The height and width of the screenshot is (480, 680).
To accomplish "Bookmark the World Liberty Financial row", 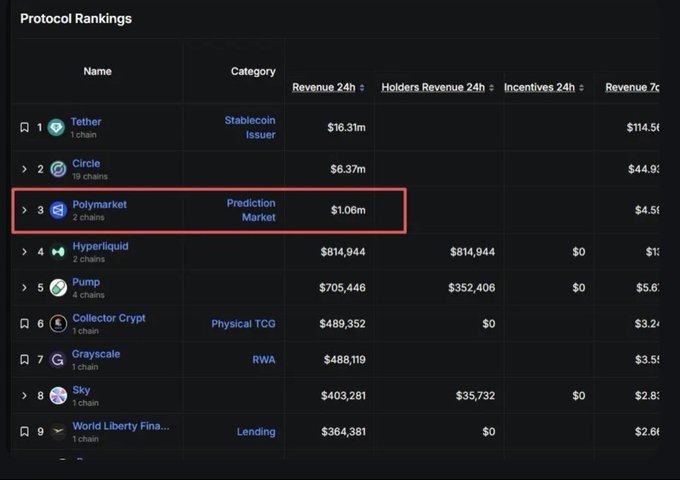I will [24, 432].
